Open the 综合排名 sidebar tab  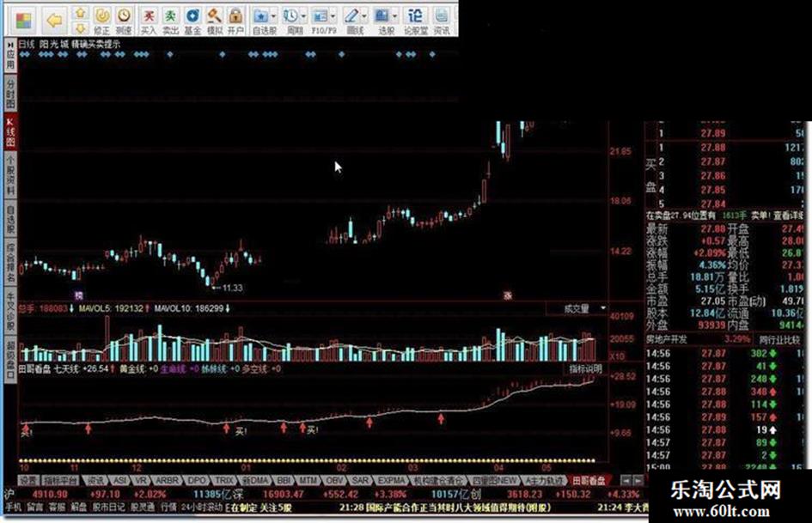point(10,262)
